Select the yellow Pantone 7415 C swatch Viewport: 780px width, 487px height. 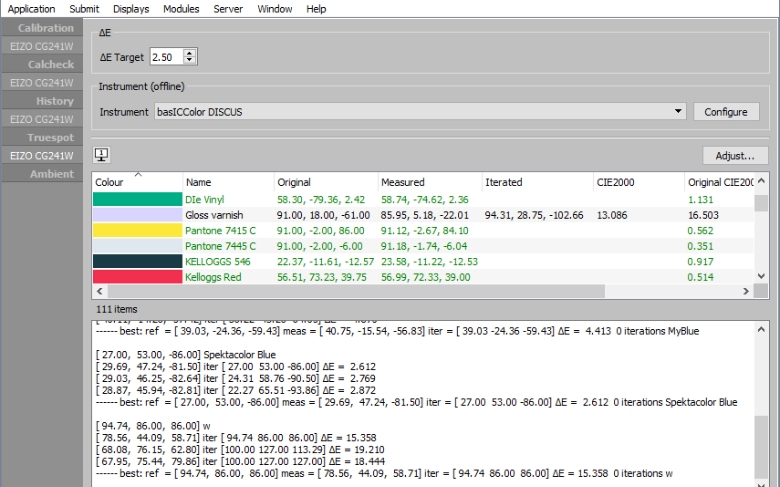point(137,231)
